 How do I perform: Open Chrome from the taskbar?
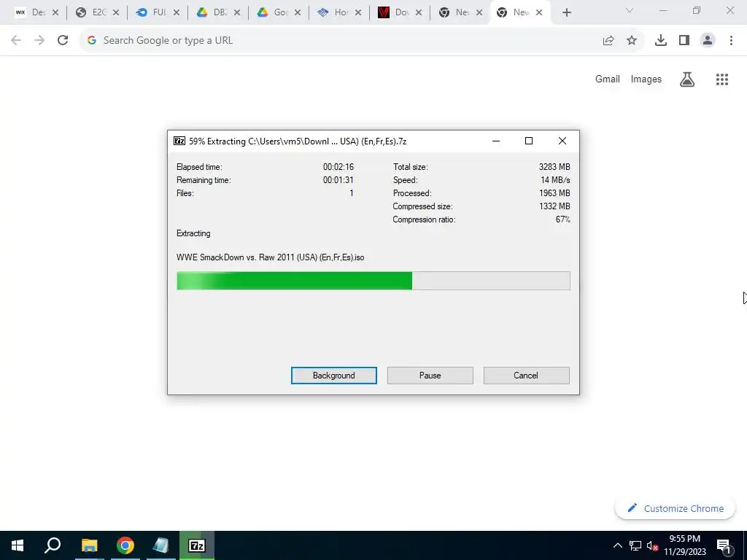pyautogui.click(x=125, y=545)
